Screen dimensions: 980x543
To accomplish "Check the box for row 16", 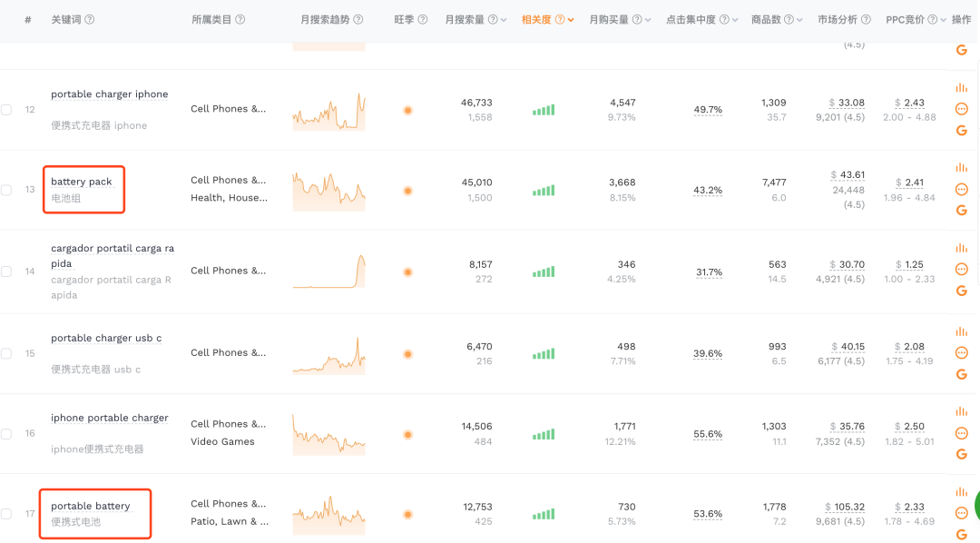I will pos(6,434).
